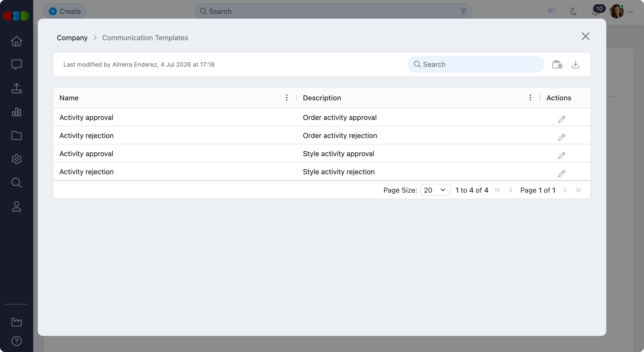The height and width of the screenshot is (352, 644).
Task: Open the folder sidebar icon
Action: (x=17, y=136)
